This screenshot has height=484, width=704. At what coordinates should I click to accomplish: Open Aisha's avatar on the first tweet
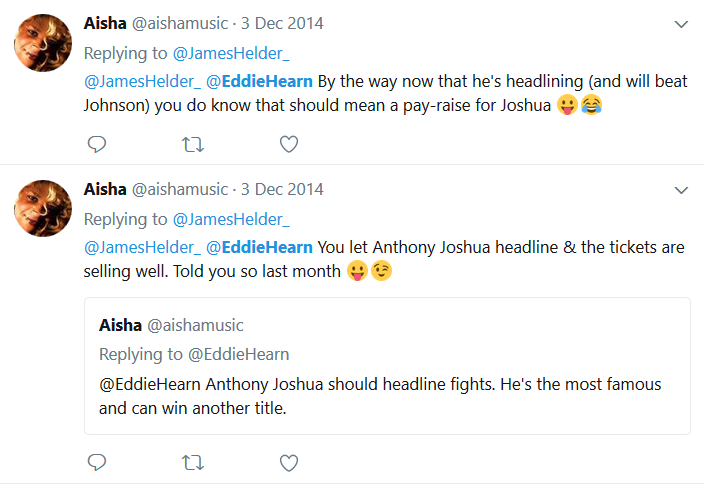[x=42, y=43]
